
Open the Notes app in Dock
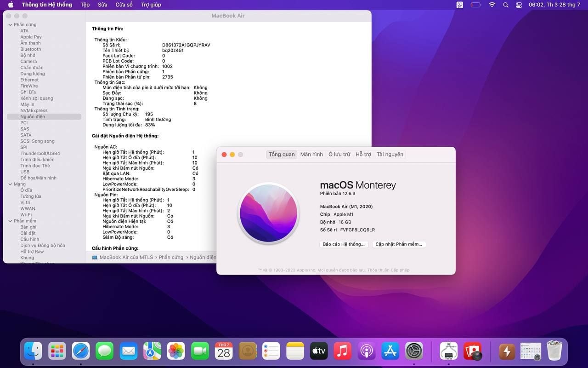295,351
